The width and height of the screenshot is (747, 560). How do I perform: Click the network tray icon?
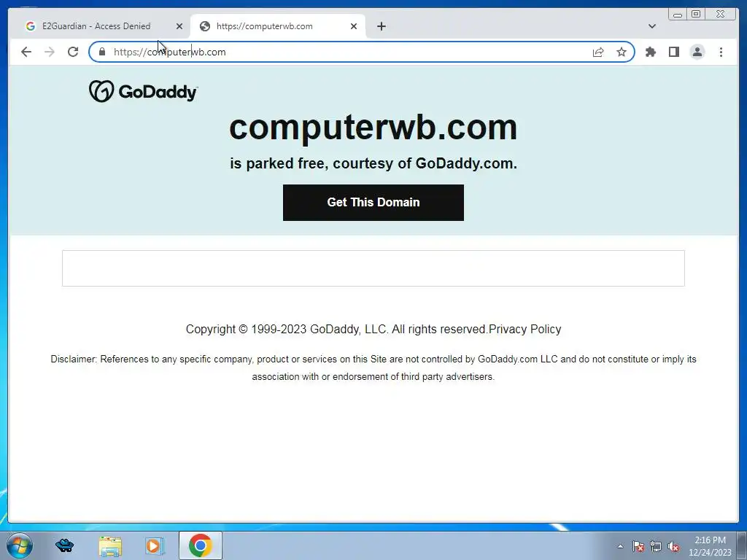point(656,546)
